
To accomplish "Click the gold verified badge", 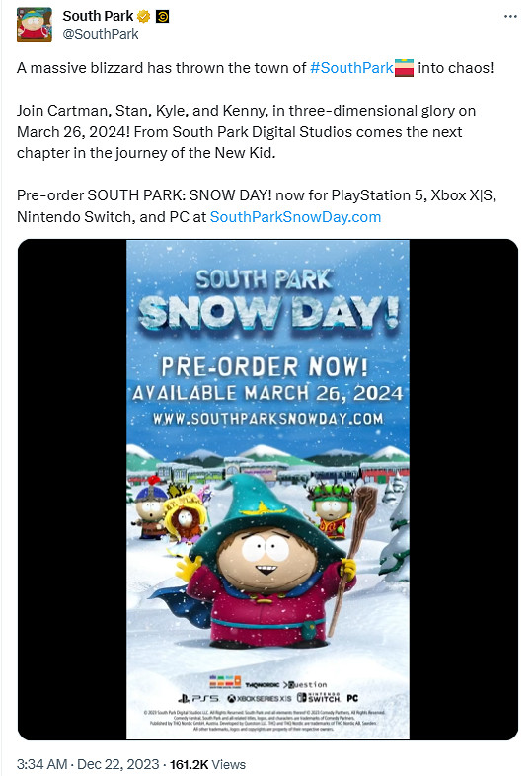I will pos(143,17).
